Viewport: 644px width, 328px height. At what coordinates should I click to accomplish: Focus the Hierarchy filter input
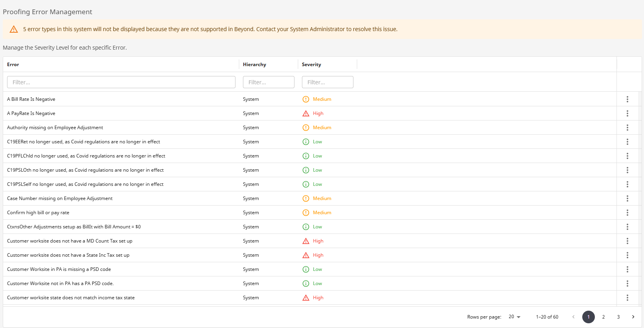(x=269, y=82)
